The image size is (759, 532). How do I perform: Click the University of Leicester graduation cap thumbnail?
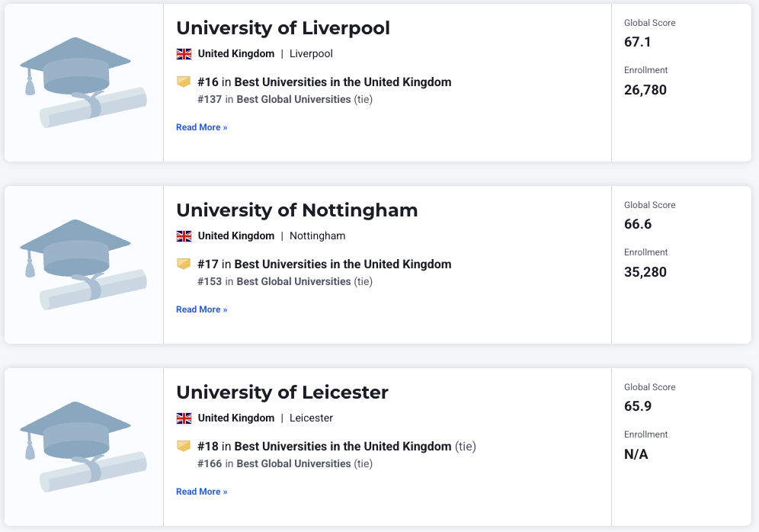pos(83,447)
